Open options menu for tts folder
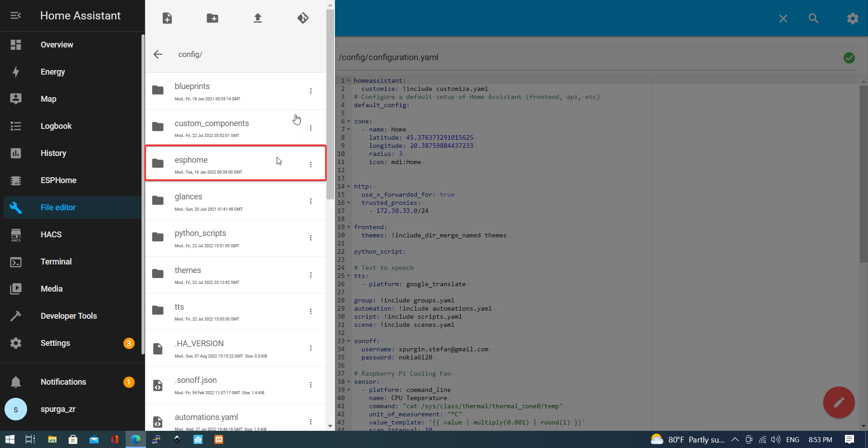 click(x=311, y=311)
